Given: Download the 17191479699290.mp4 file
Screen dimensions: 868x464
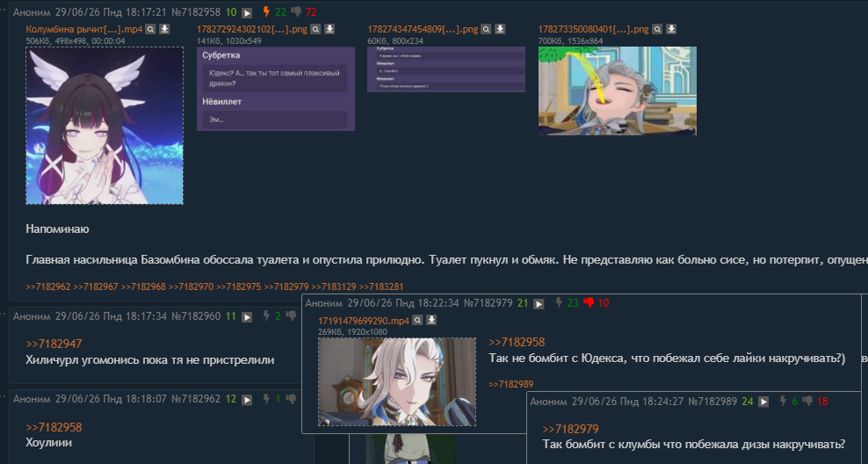Looking at the screenshot, I should tap(431, 320).
